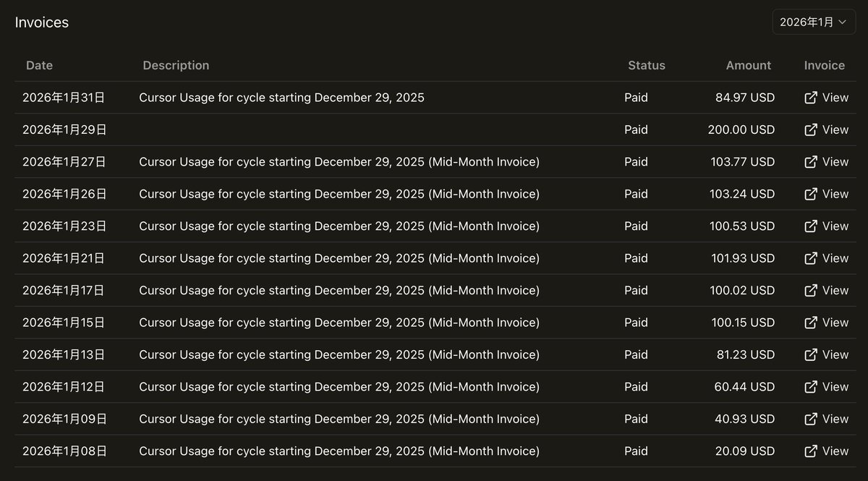868x481 pixels.
Task: Click View text for 2026年1月27日 invoice
Action: 835,162
